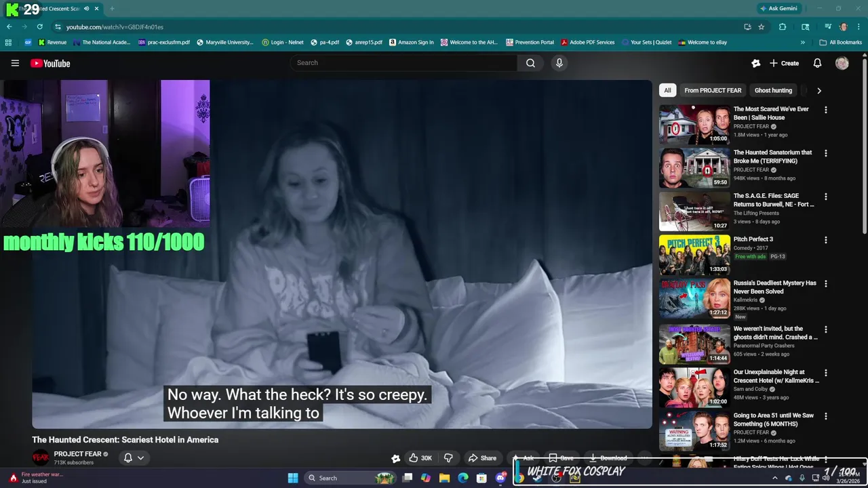Share the video with the Share button
The image size is (868, 488).
coord(482,458)
